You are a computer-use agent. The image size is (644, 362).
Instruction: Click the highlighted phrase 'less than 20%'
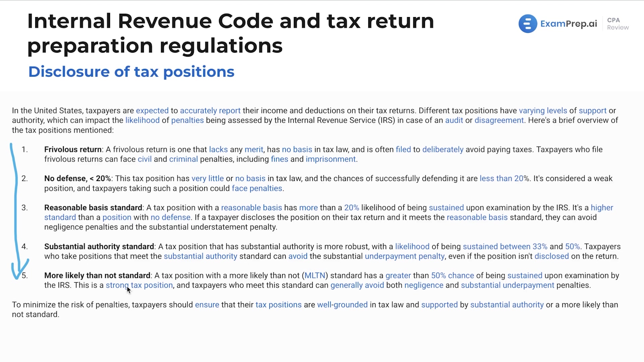coord(504,179)
